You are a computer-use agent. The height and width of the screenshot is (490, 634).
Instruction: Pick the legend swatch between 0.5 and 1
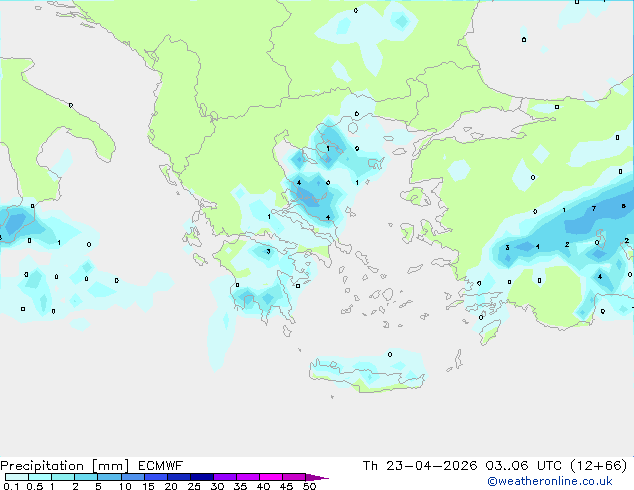pos(40,477)
